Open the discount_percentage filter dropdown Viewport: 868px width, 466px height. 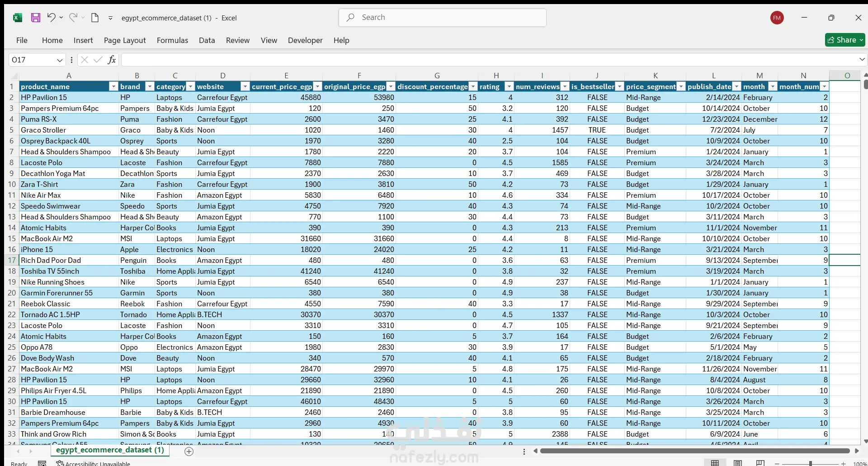[x=473, y=86]
